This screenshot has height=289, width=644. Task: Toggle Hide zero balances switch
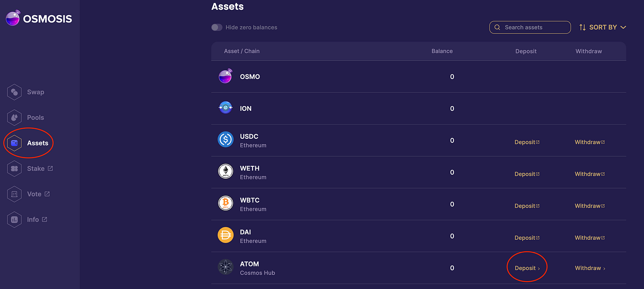click(217, 28)
